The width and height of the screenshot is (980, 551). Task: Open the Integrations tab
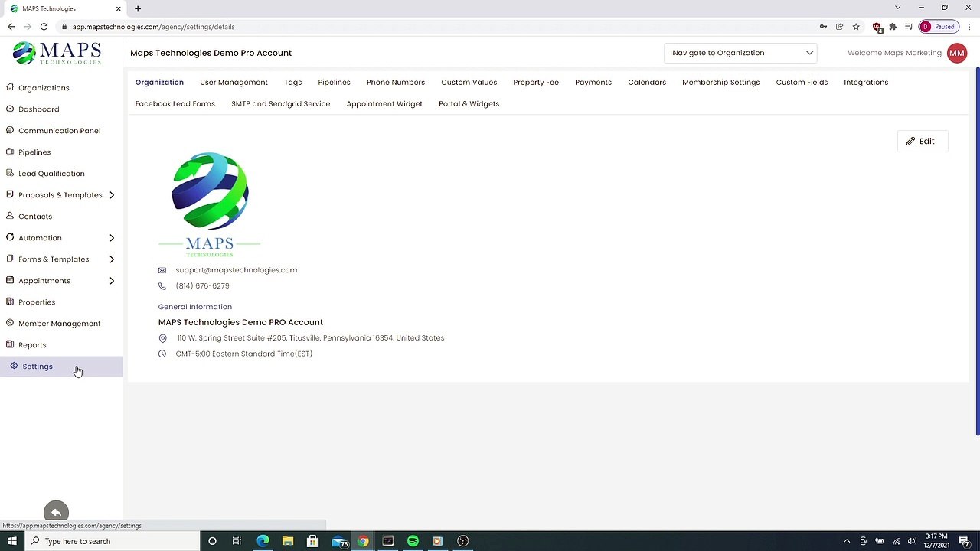coord(866,83)
